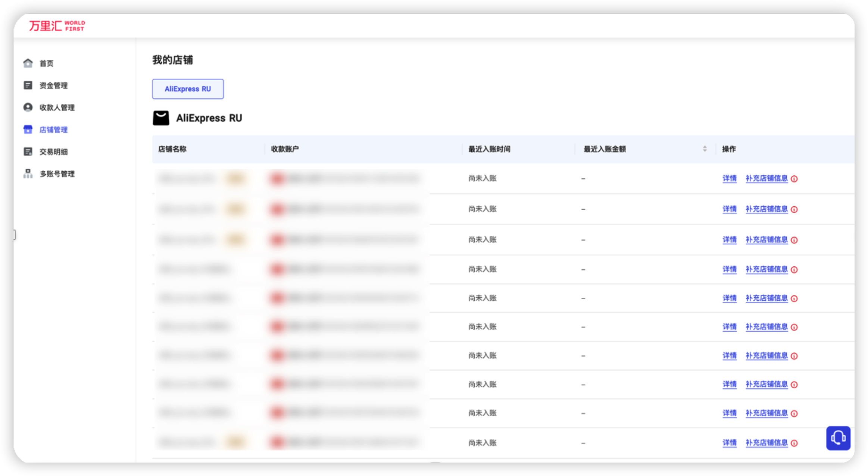This screenshot has width=868, height=476.
Task: Select the AliExpress RU store tab
Action: pos(188,89)
